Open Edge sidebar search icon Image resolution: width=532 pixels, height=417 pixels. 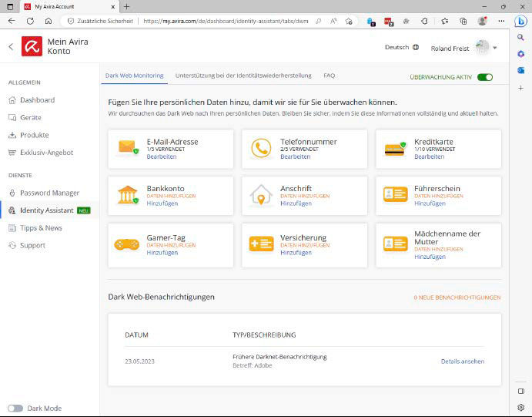tap(520, 37)
